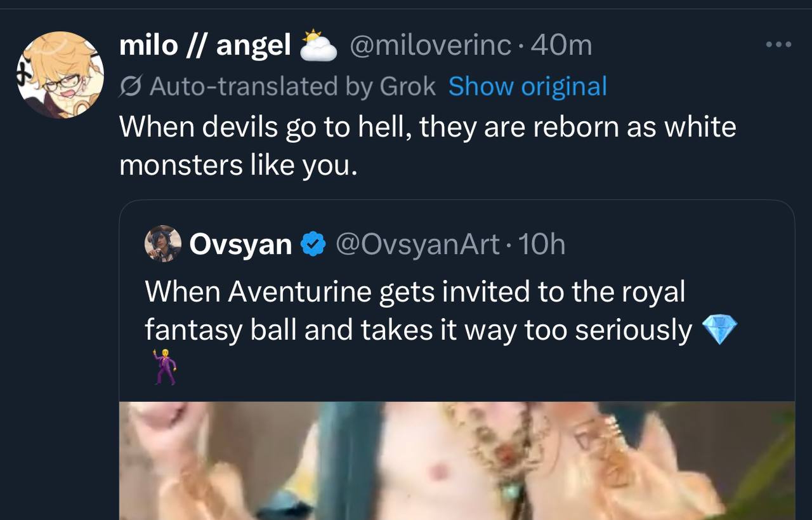Open the @OvsyanArt handle
812x520 pixels.
pyautogui.click(x=417, y=244)
